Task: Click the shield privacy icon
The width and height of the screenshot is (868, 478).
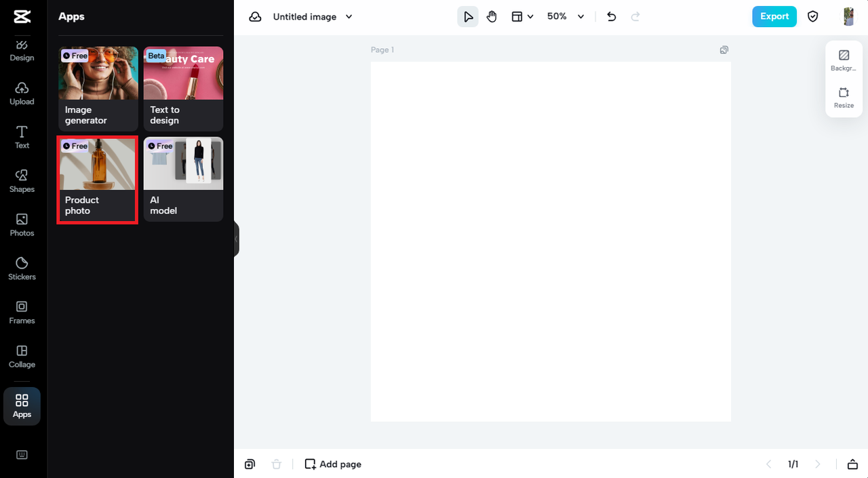Action: tap(813, 16)
